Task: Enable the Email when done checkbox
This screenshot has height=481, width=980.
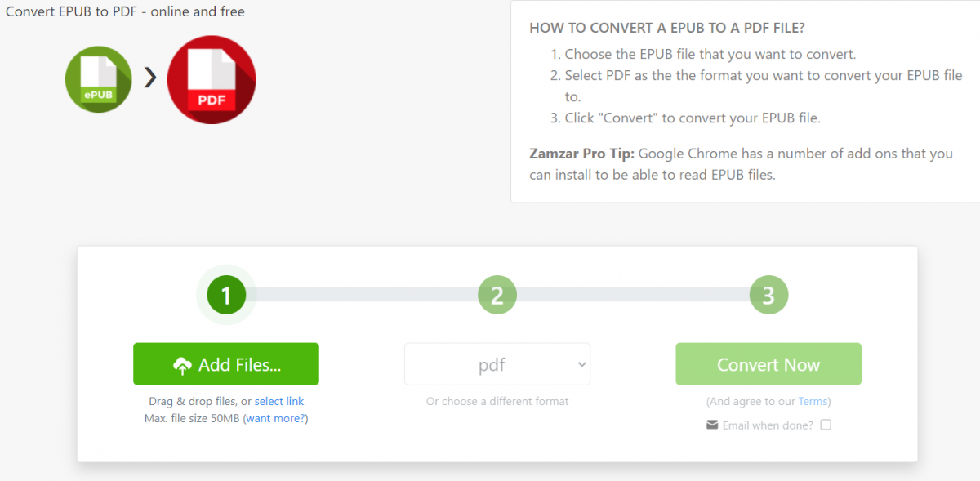Action: [x=826, y=425]
